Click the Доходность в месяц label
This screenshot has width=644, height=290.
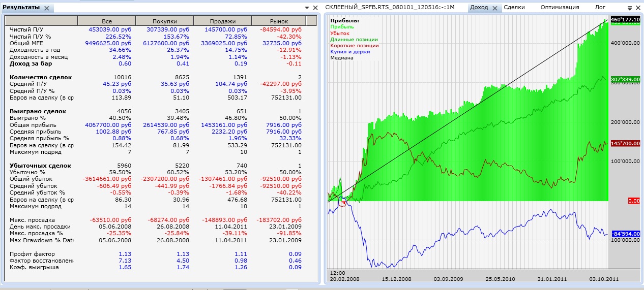(x=38, y=57)
